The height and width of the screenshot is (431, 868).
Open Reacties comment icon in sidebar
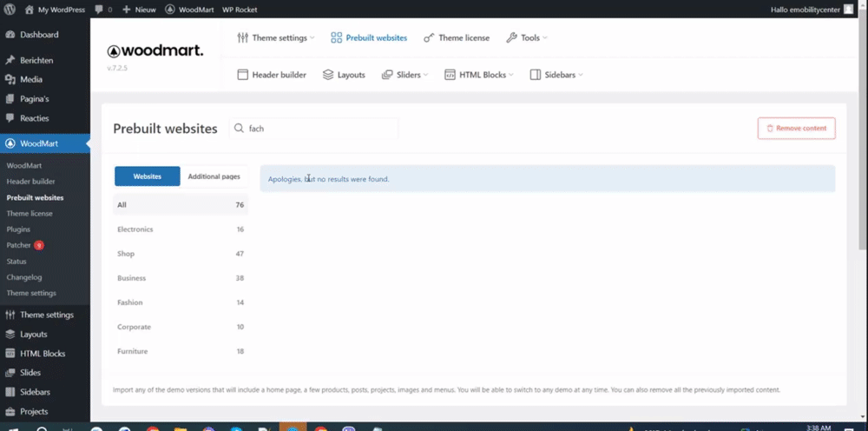[10, 118]
